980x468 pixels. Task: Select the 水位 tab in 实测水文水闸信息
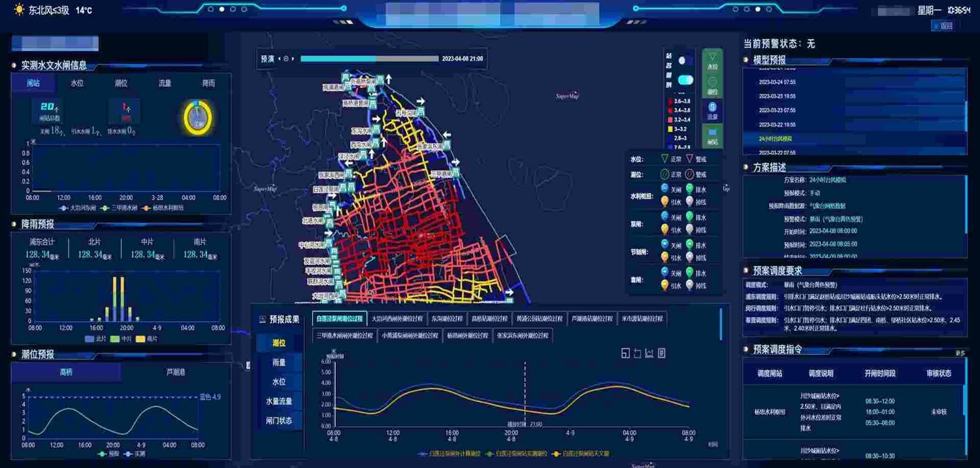click(77, 84)
